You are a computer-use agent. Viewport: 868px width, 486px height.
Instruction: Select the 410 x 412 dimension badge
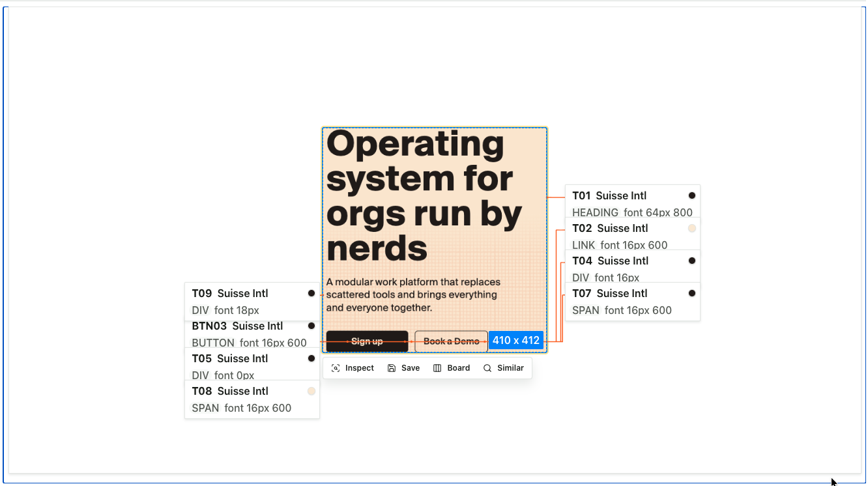coord(516,340)
